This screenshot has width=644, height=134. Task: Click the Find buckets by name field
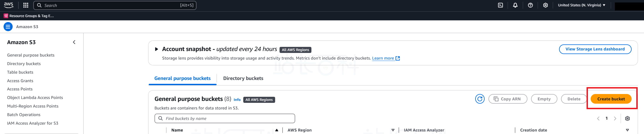click(x=225, y=119)
